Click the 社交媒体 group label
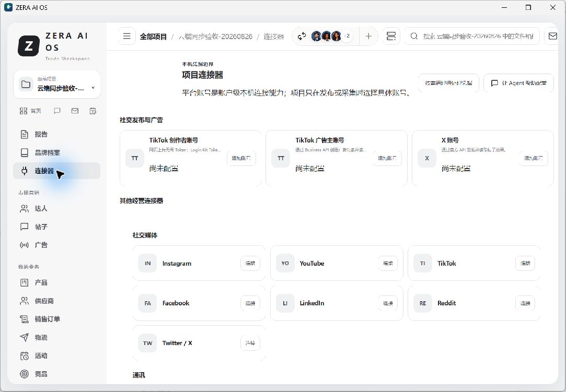 145,235
